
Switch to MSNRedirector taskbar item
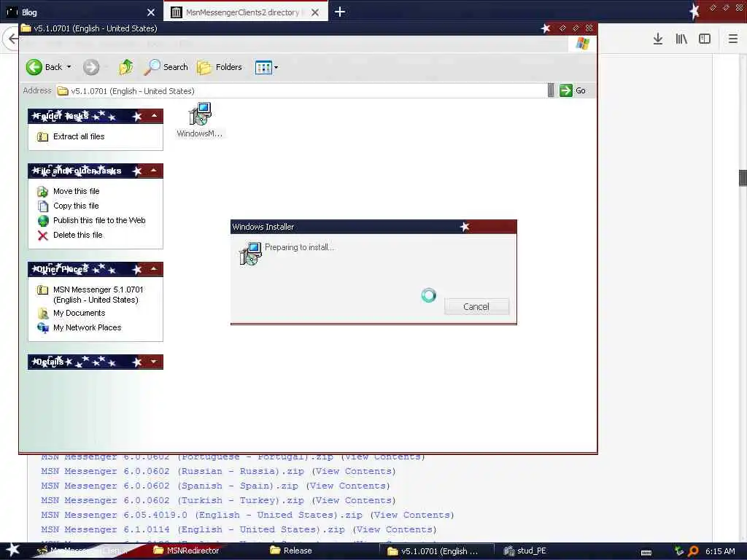(x=186, y=551)
